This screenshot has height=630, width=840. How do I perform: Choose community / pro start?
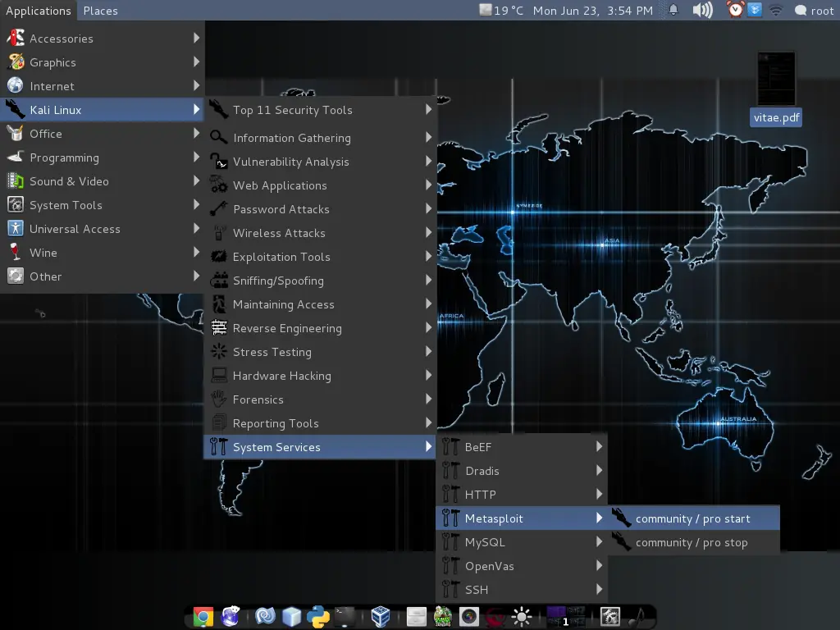694,518
